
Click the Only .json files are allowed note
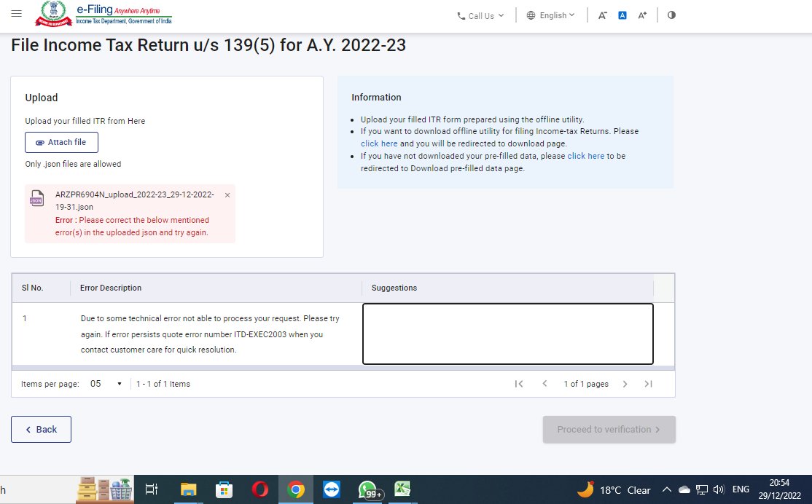[73, 164]
